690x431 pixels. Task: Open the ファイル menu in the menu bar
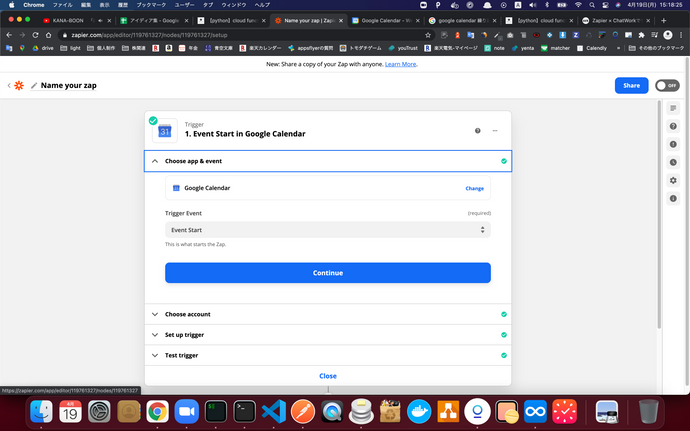pos(62,5)
